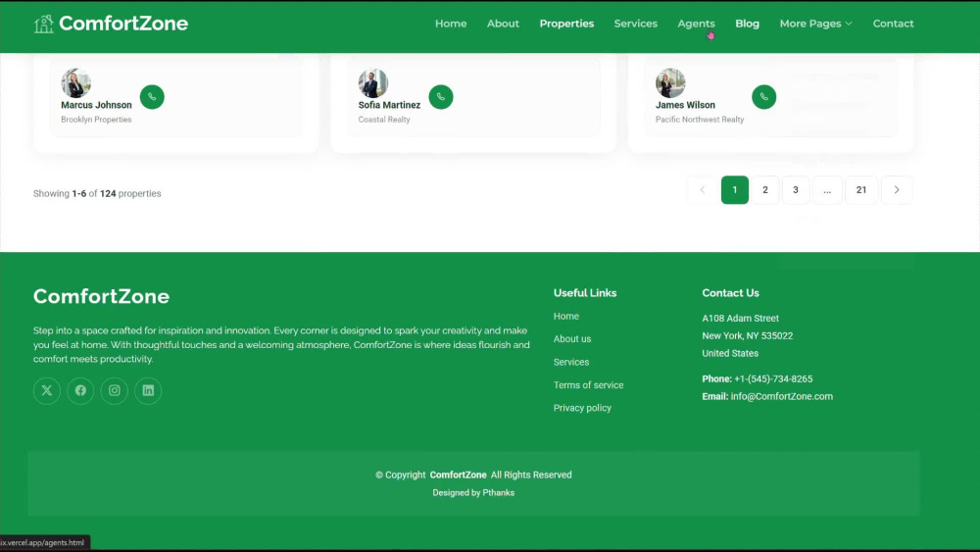Open Terms of service link
The image size is (980, 552).
coord(588,385)
